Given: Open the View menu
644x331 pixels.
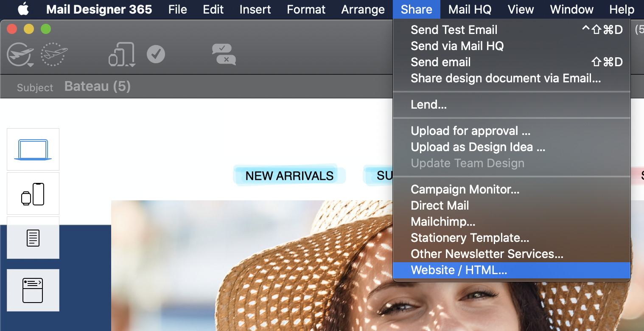Looking at the screenshot, I should [x=521, y=9].
